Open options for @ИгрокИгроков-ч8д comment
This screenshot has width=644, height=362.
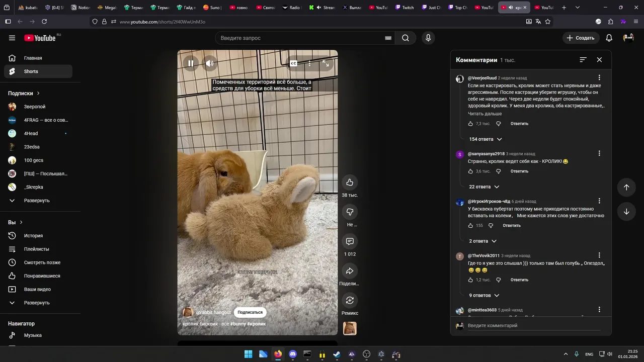coord(599,201)
